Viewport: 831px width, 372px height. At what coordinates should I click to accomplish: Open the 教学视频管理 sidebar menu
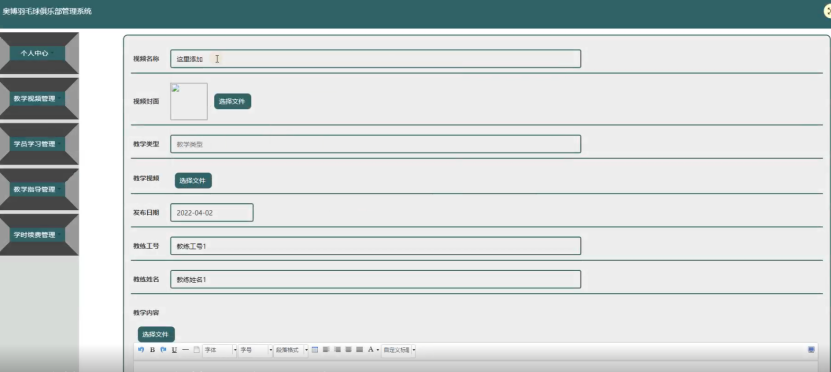(x=37, y=99)
